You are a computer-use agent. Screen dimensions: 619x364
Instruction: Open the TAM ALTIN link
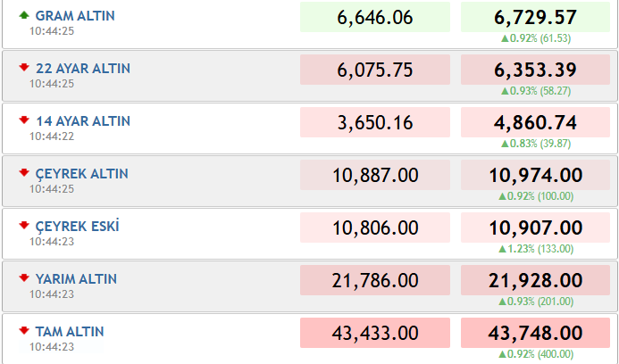[70, 332]
